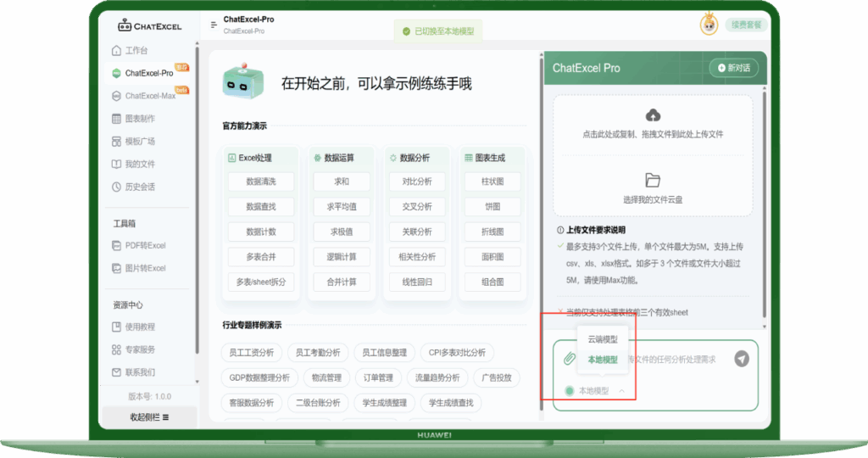Open ChatExcel-Pro in the sidebar
The height and width of the screenshot is (458, 868).
[x=149, y=73]
